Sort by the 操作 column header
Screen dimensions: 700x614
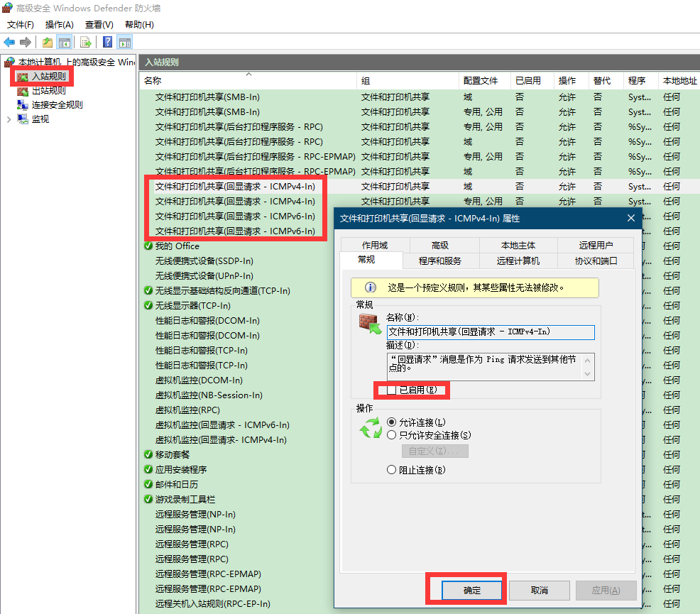[571, 81]
